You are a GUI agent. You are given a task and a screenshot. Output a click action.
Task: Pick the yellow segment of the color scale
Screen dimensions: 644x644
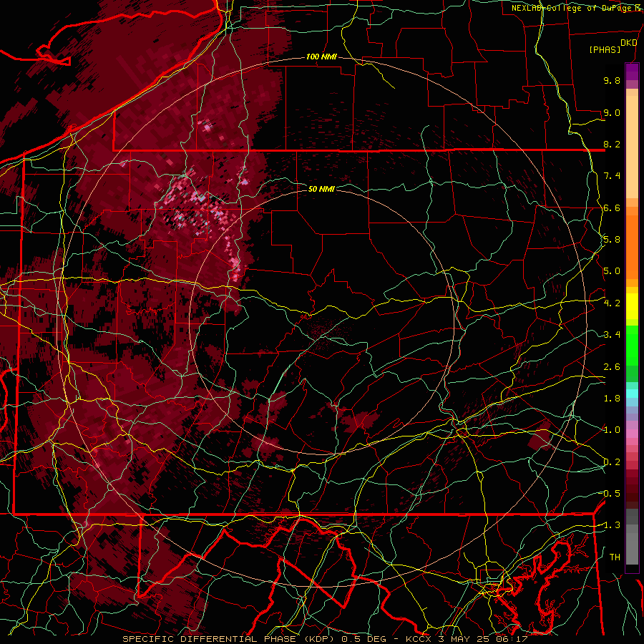point(632,306)
